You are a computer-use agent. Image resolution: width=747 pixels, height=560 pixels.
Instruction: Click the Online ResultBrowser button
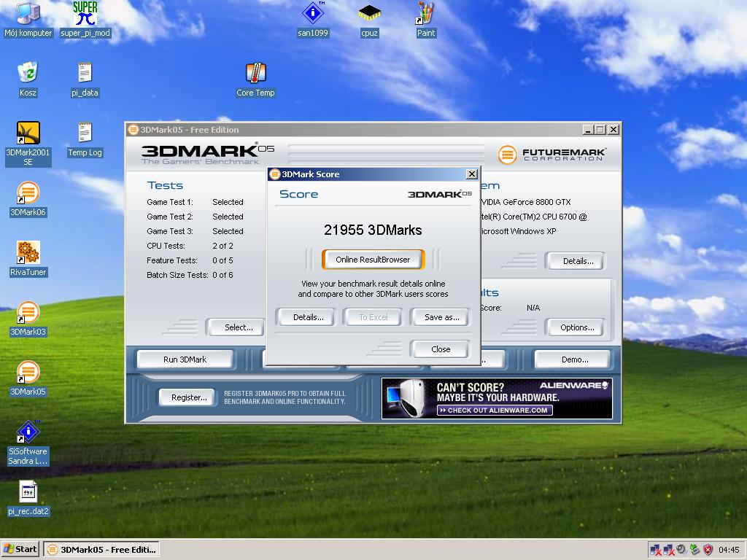pos(373,260)
